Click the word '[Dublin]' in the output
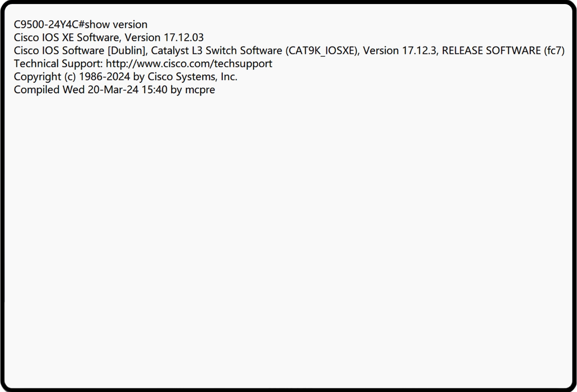This screenshot has height=392, width=577. tap(127, 51)
